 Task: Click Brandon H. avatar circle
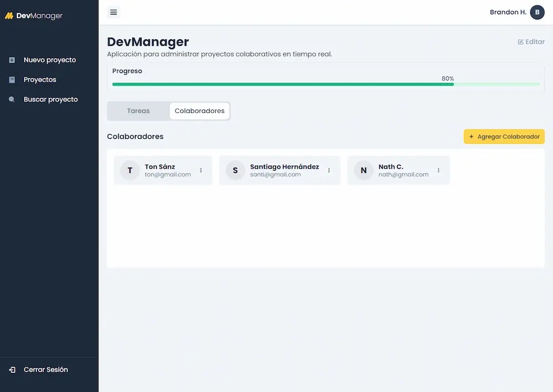[x=537, y=12]
